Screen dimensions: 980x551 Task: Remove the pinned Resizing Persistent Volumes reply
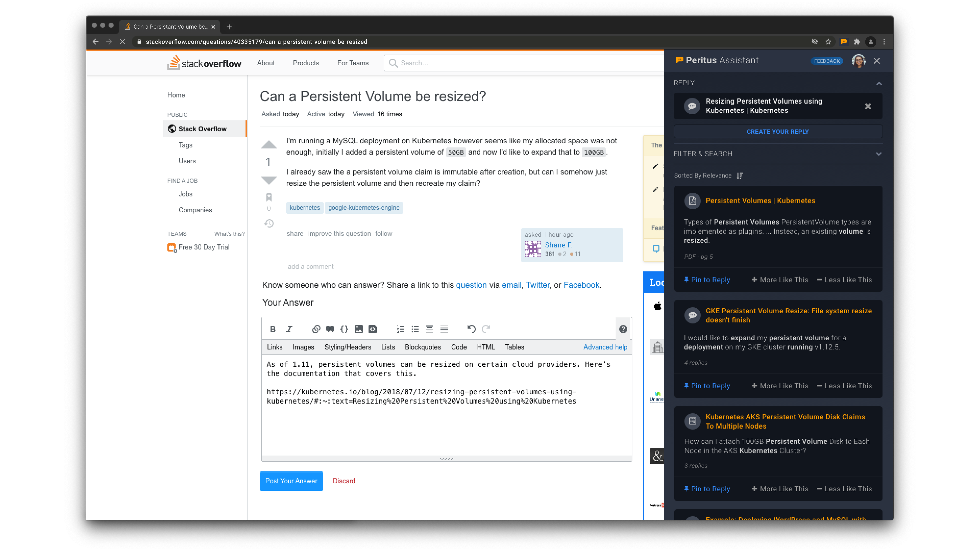point(867,106)
